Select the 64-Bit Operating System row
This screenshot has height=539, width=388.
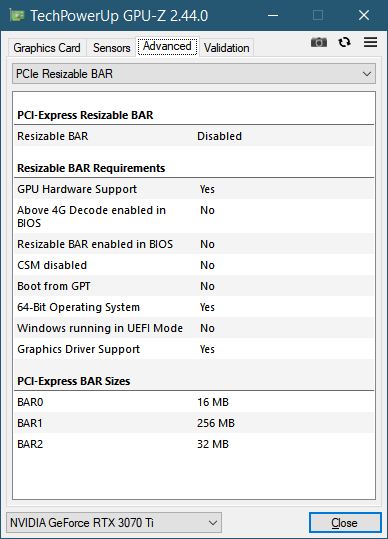[194, 307]
